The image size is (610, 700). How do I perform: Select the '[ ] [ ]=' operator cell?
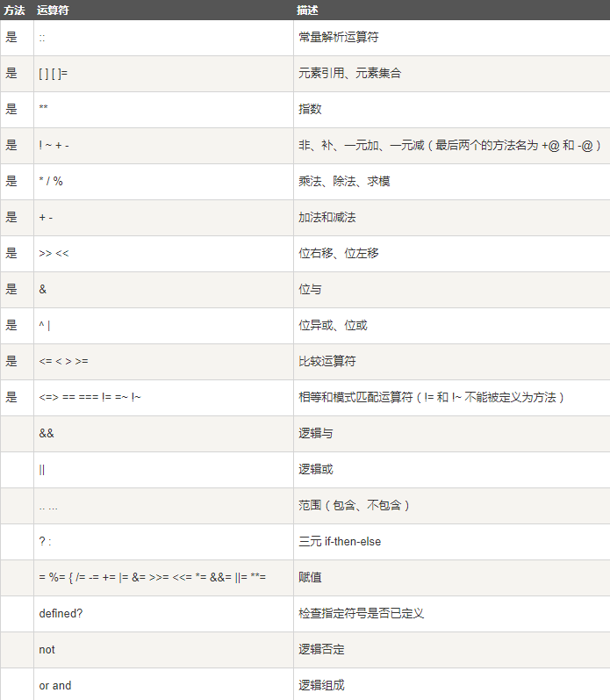54,74
